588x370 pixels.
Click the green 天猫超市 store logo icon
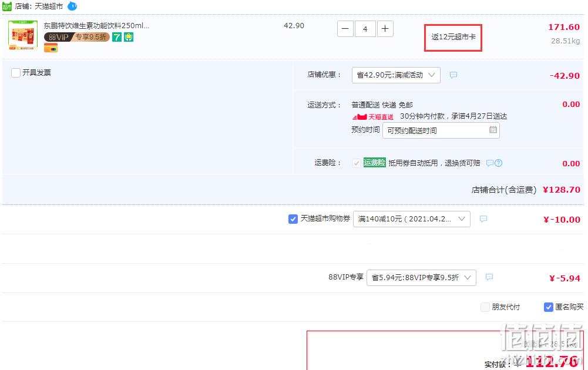click(x=7, y=6)
